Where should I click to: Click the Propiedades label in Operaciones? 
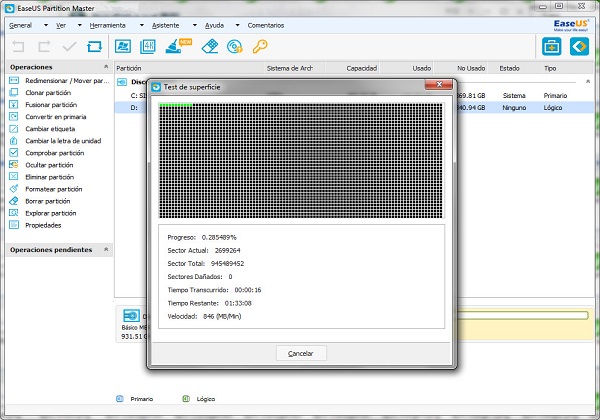(x=43, y=225)
